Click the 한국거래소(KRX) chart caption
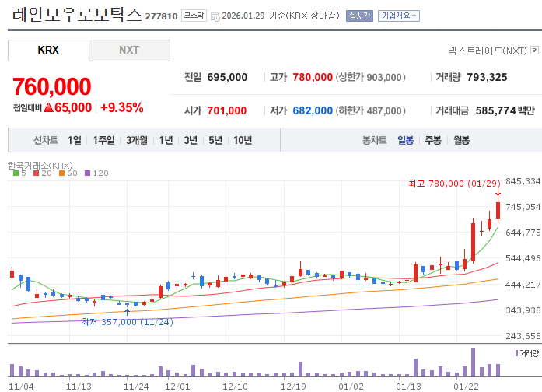The width and height of the screenshot is (542, 392). click(x=40, y=165)
